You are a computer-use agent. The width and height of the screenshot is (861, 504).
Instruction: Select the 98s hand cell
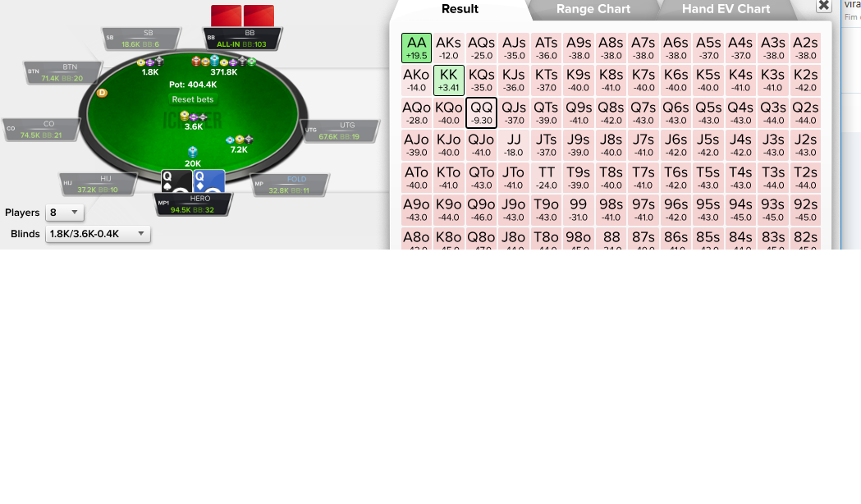click(611, 209)
